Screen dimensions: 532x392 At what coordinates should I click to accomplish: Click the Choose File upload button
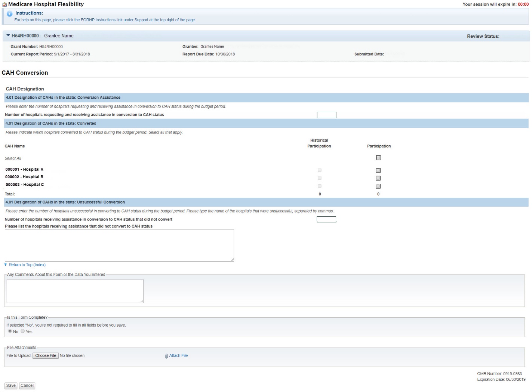click(x=46, y=356)
